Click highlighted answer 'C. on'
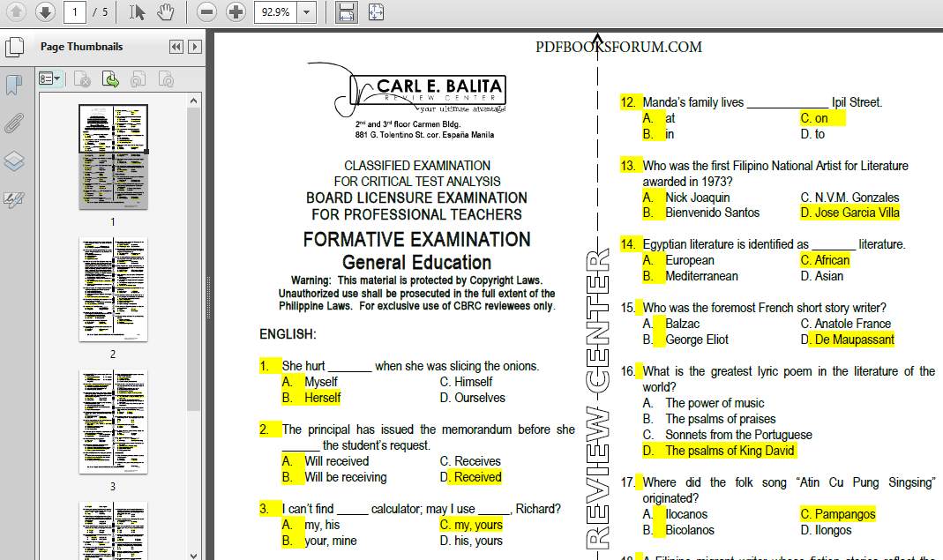The image size is (943, 560). [x=814, y=118]
